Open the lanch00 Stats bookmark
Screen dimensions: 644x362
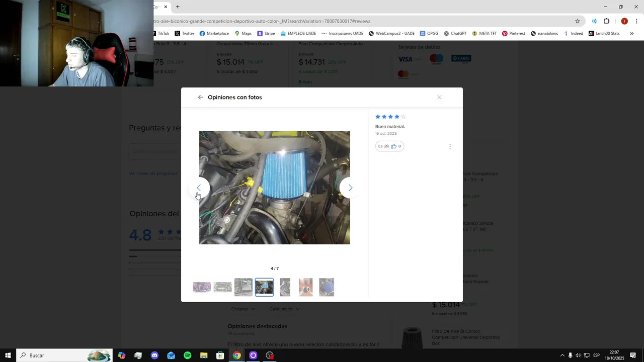coord(604,34)
